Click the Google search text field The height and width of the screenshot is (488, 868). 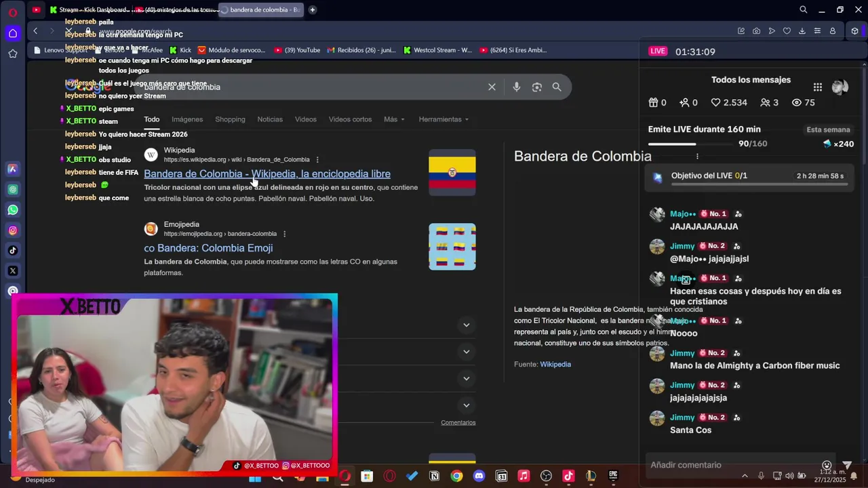(312, 87)
